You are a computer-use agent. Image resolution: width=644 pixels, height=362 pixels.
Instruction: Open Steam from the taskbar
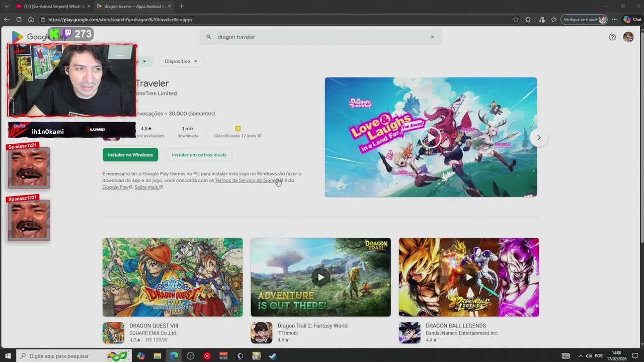pos(273,356)
